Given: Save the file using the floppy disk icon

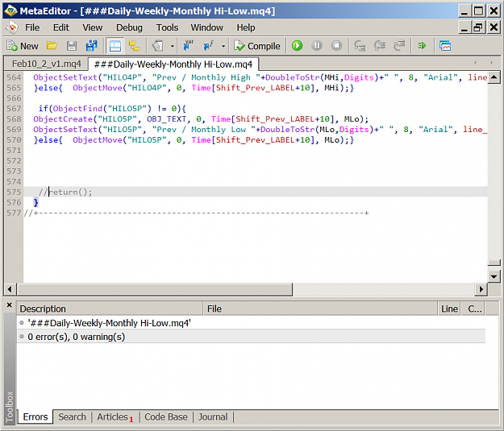Looking at the screenshot, I should click(72, 46).
